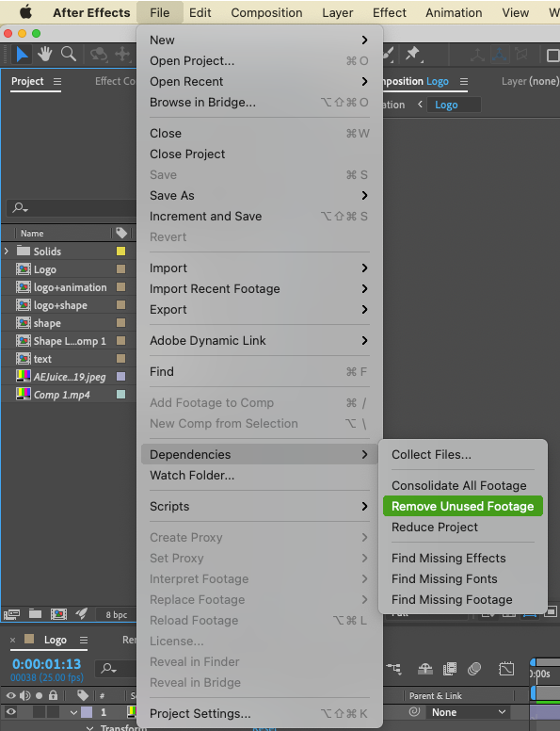Click the 8 bpc color depth button
The image size is (560, 731).
click(x=116, y=614)
